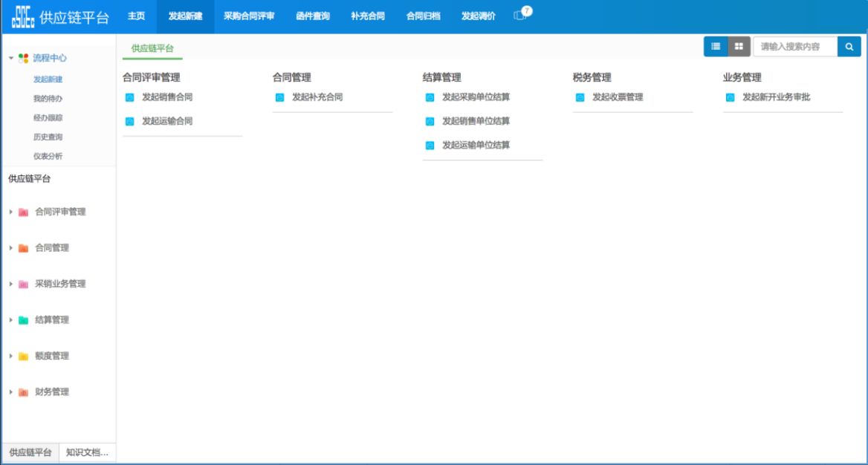Click the notification icon with badge 7
Image resolution: width=868 pixels, height=465 pixels.
520,16
